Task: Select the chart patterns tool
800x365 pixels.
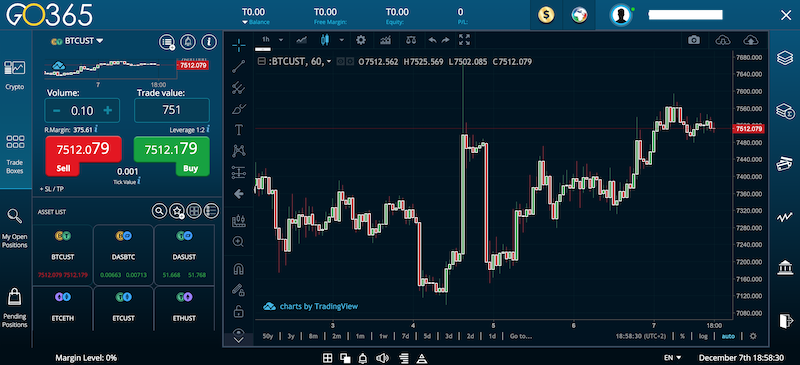Action: point(238,151)
